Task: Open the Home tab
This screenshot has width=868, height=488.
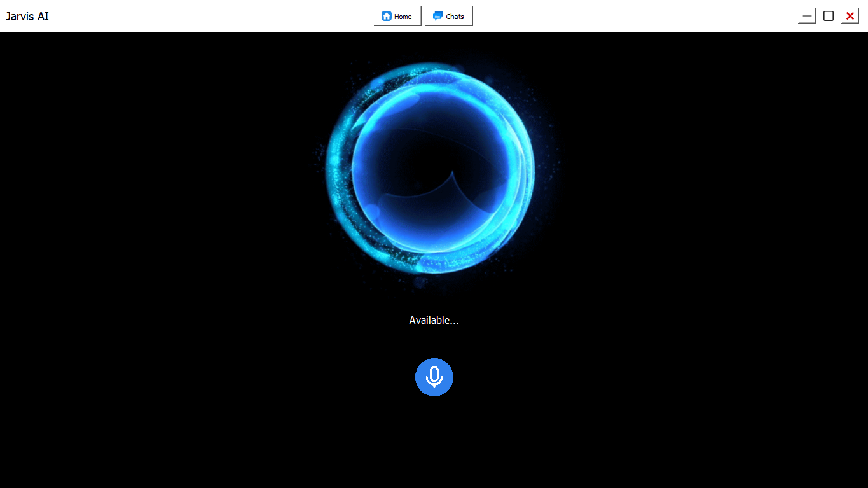Action: [x=397, y=16]
